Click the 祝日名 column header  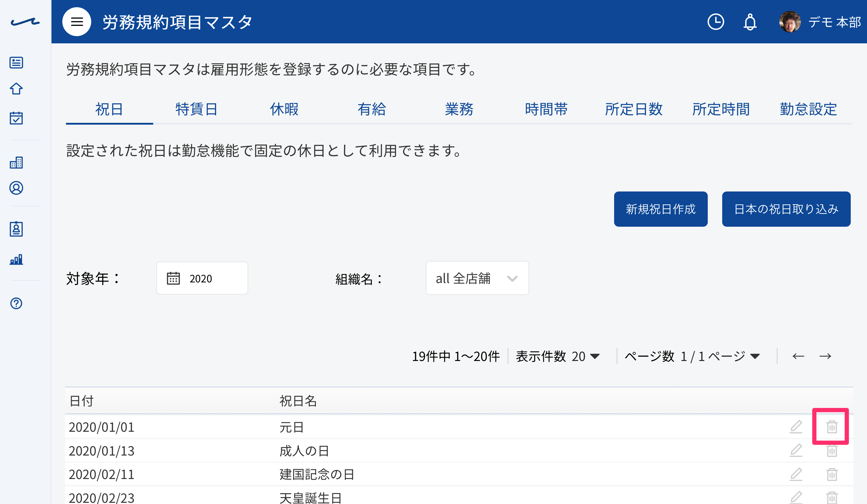(x=298, y=401)
